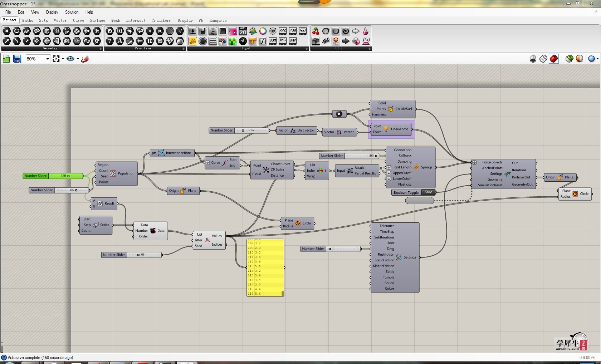Open the Solution menu

[72, 12]
